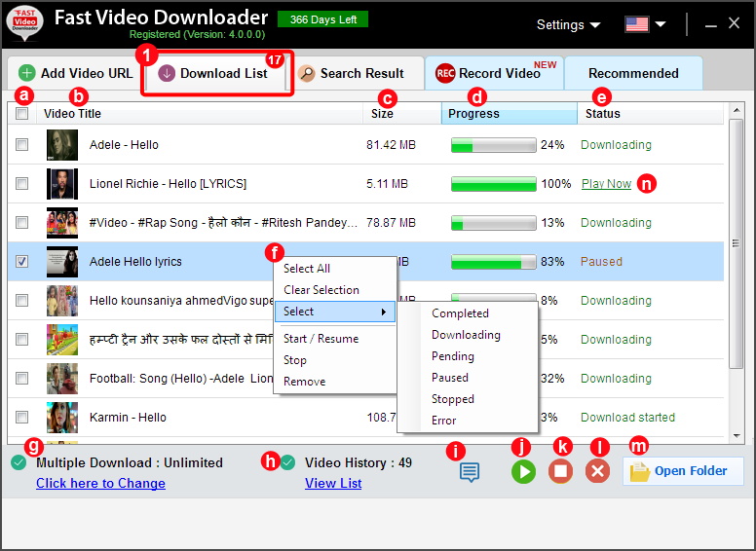Click the purple download arrow icon
Viewport: 756px width, 551px height.
(167, 73)
